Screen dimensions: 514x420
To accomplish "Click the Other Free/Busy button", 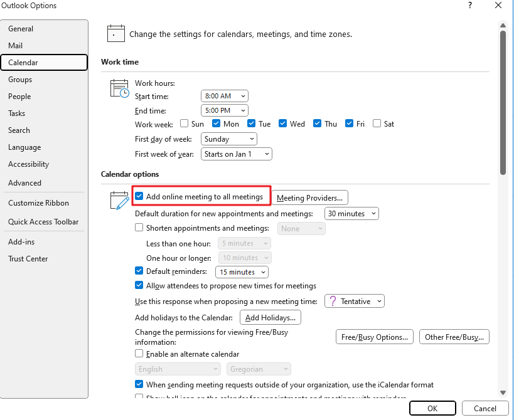I will pos(454,337).
